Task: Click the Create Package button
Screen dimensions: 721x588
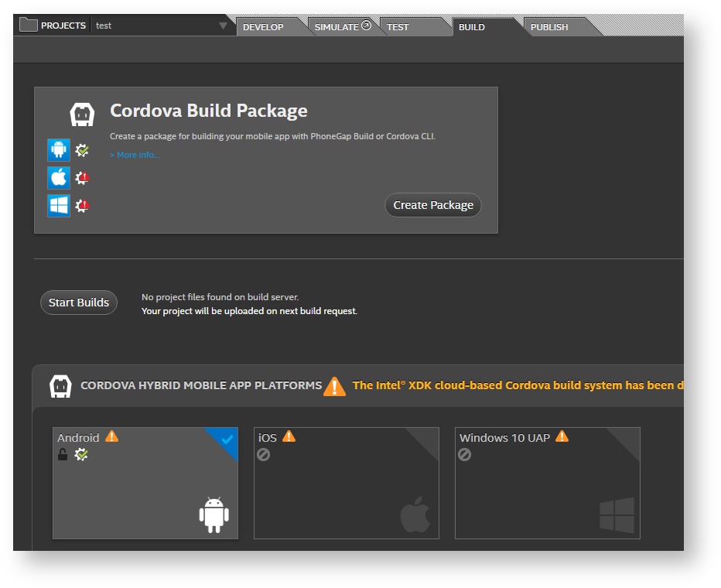Action: (432, 205)
